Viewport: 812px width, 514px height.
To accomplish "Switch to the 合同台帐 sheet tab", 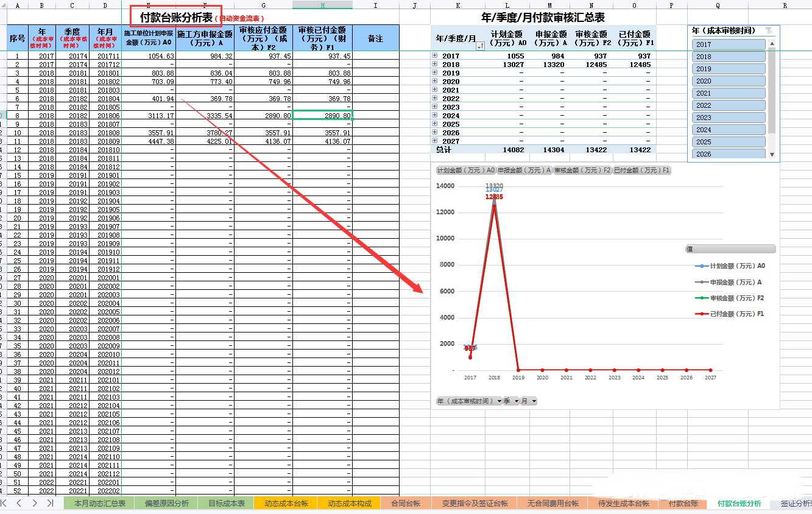I will pos(404,504).
